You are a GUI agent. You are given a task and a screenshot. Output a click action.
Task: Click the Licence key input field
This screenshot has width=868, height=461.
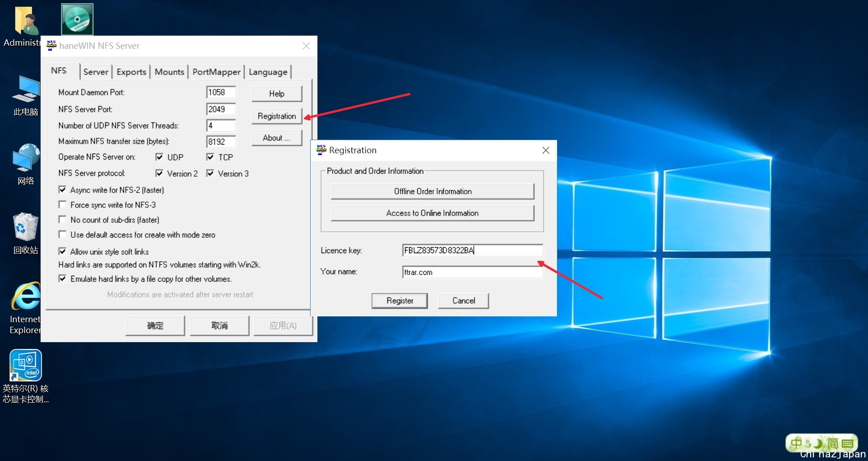[x=472, y=250]
